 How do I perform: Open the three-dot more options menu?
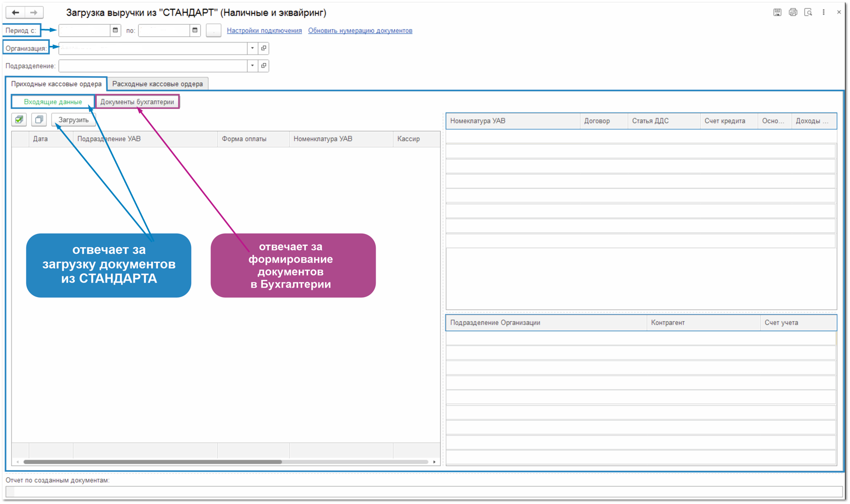pyautogui.click(x=824, y=13)
